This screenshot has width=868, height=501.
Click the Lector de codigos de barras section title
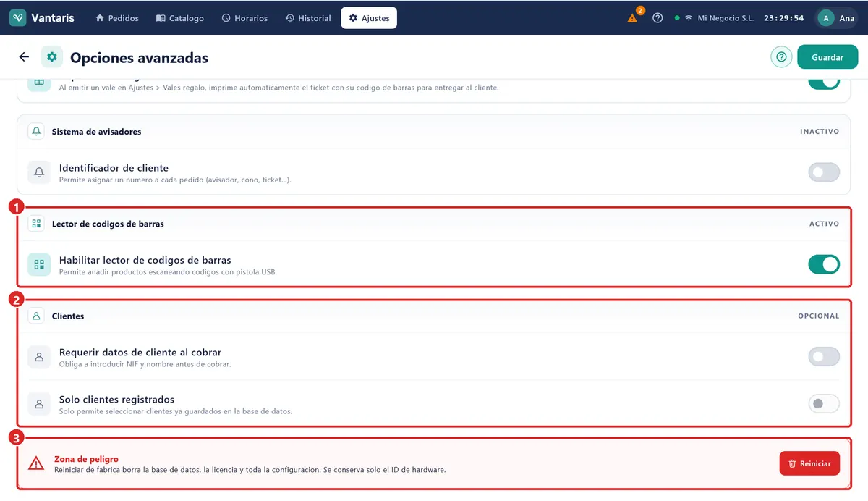108,224
